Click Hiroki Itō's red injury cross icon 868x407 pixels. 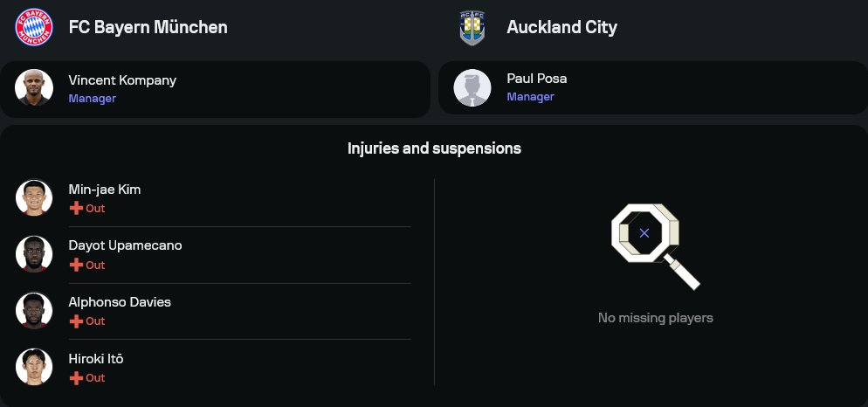(x=76, y=378)
